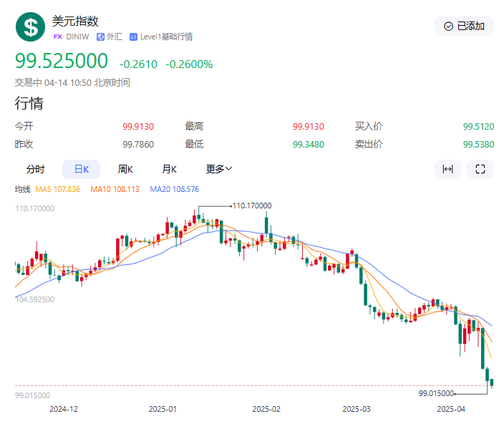
Task: Click the 2025-01 date axis label
Action: [x=163, y=409]
